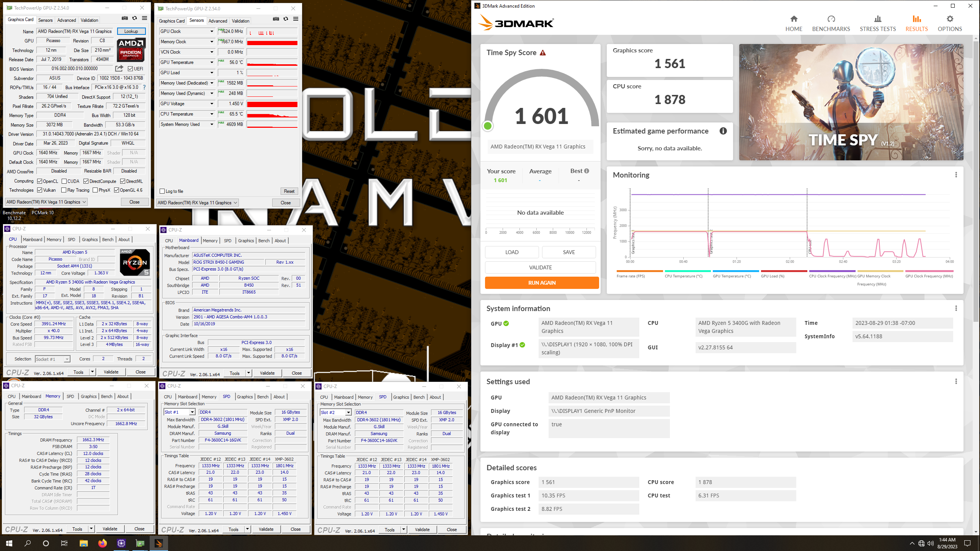
Task: Click BIOS export share icon in GPU-Z
Action: coord(119,68)
